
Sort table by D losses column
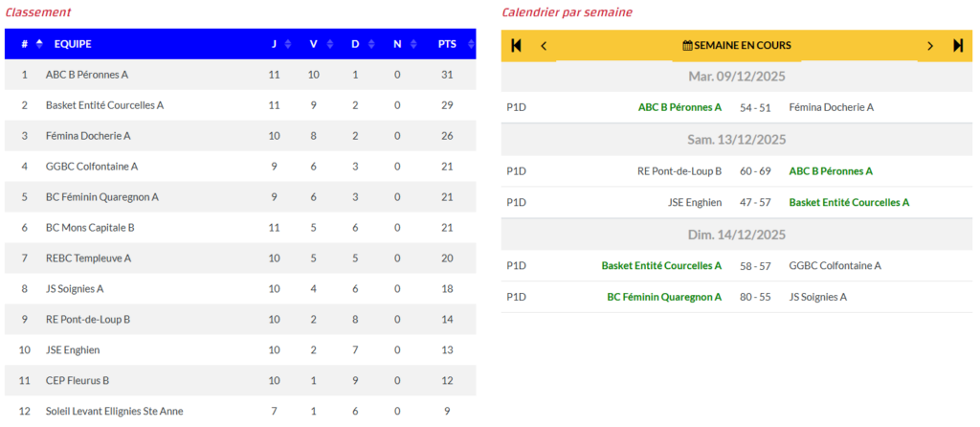click(356, 43)
